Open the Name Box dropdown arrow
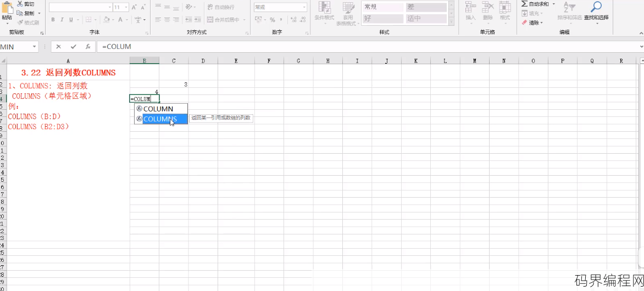Viewport: 644px width, 291px height. coord(35,47)
